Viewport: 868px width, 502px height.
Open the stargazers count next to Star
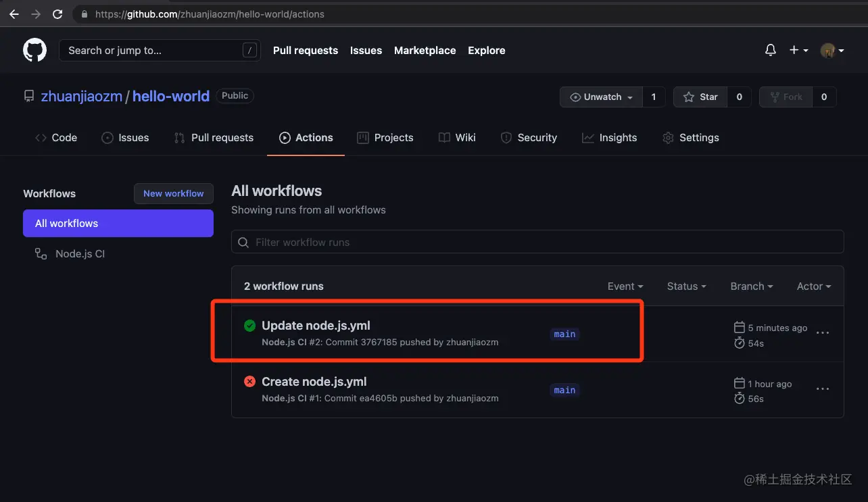739,97
